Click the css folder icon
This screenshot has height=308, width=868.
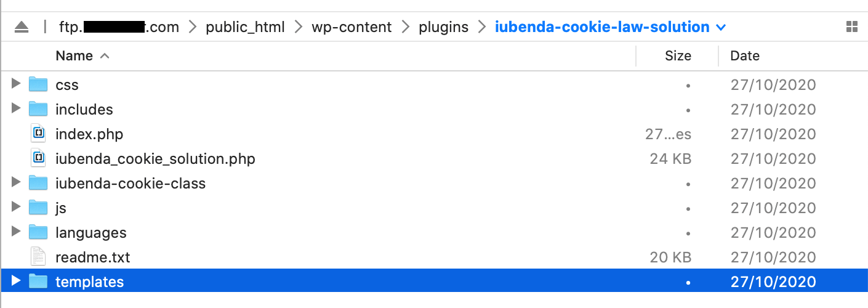[x=38, y=84]
